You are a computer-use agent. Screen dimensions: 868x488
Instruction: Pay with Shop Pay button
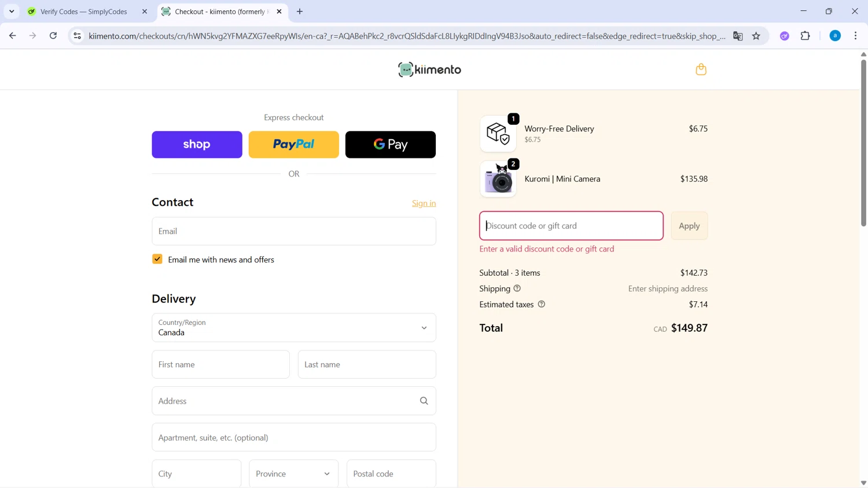[197, 145]
